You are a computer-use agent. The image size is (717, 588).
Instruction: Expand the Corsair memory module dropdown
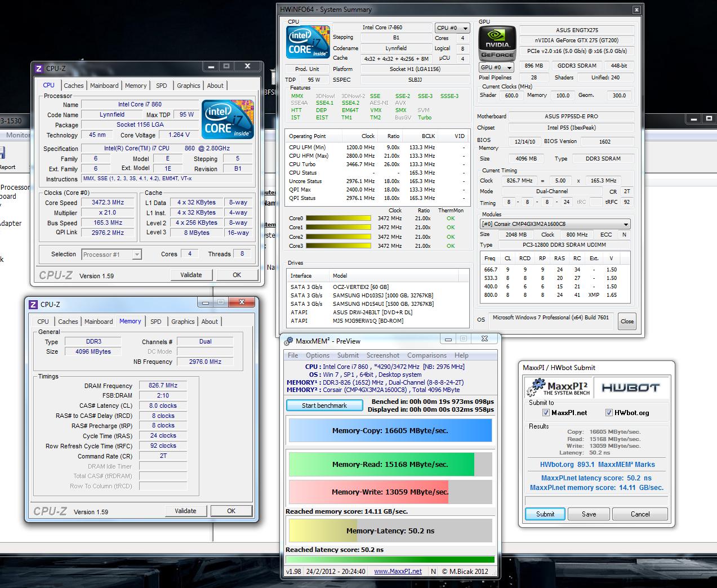coord(555,224)
